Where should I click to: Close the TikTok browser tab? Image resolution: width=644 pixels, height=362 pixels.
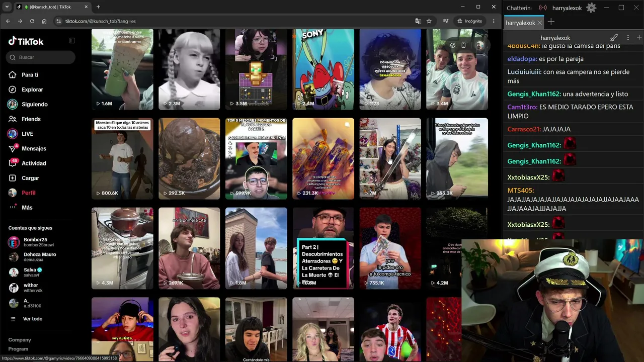click(86, 7)
